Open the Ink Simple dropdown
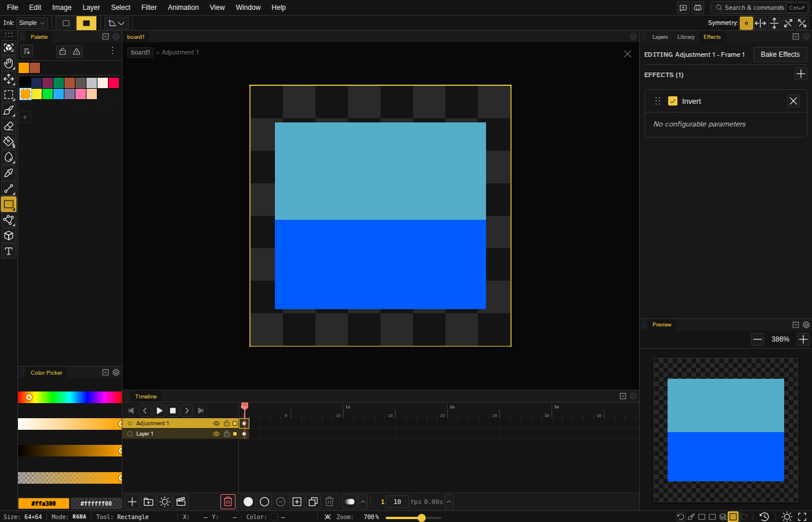 [x=32, y=23]
